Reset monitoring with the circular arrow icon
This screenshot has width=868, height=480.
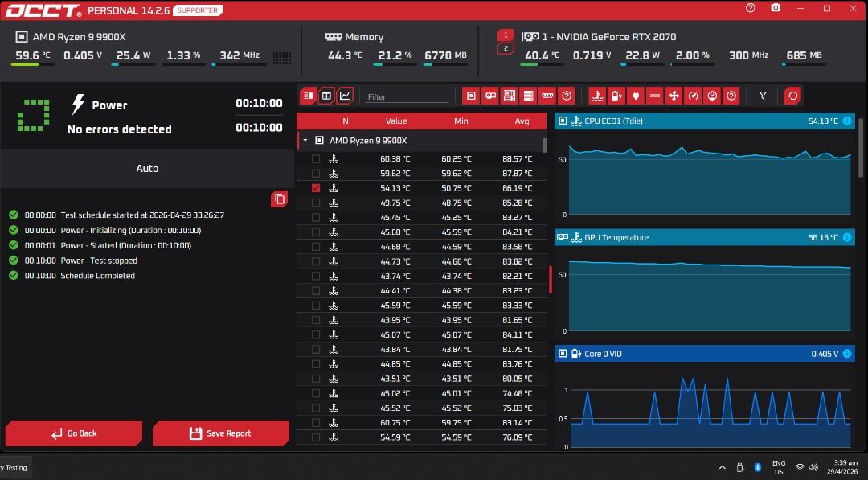pos(792,96)
